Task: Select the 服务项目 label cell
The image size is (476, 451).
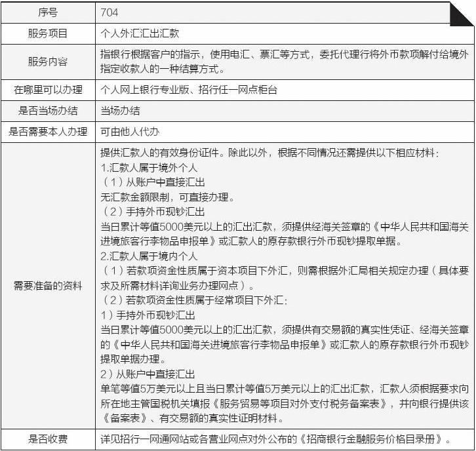Action: coord(47,33)
